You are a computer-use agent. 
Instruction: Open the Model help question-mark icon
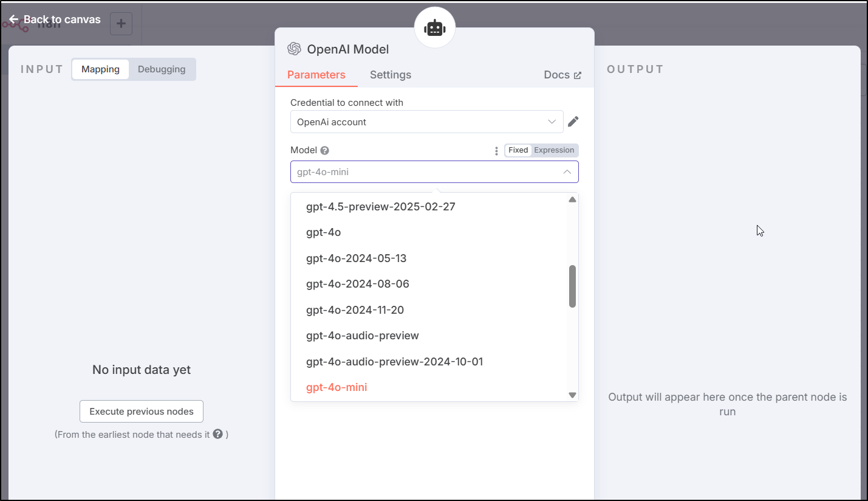(325, 151)
